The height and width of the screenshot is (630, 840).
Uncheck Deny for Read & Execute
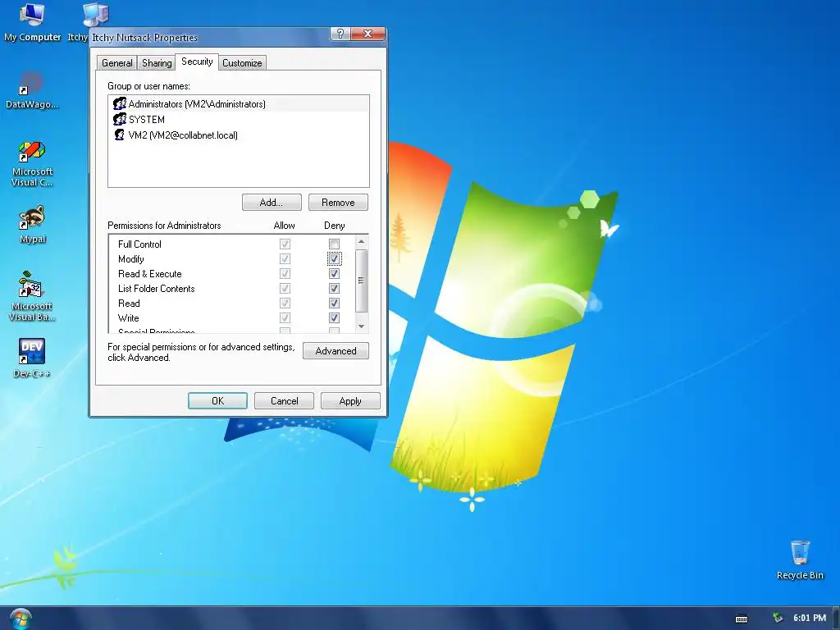[x=335, y=274]
